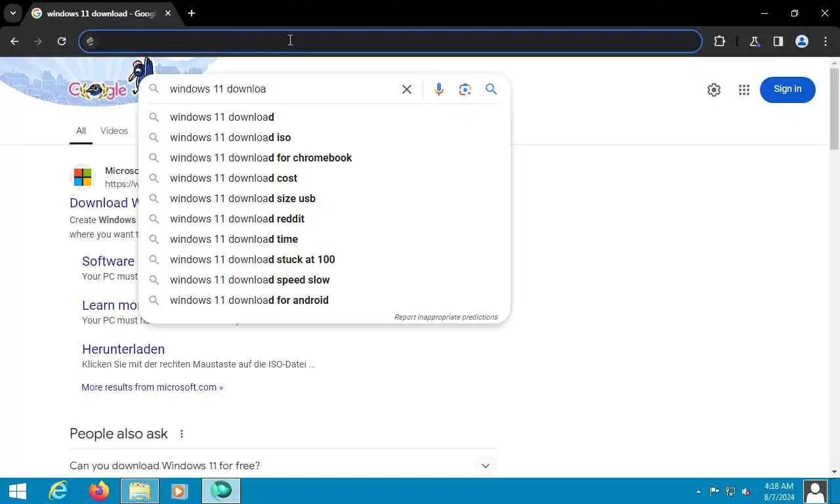
Task: Search by image with Google Lens
Action: (x=465, y=89)
